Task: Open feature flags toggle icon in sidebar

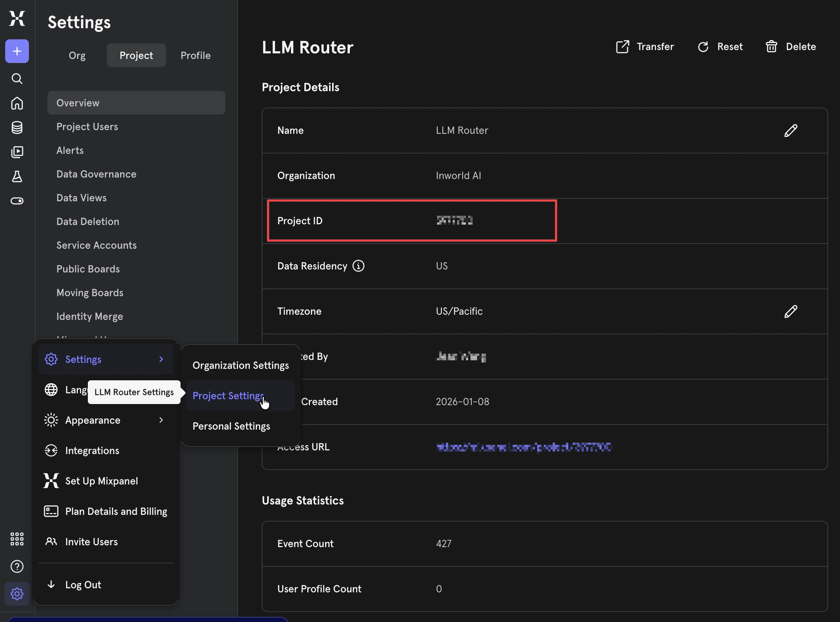Action: [17, 201]
